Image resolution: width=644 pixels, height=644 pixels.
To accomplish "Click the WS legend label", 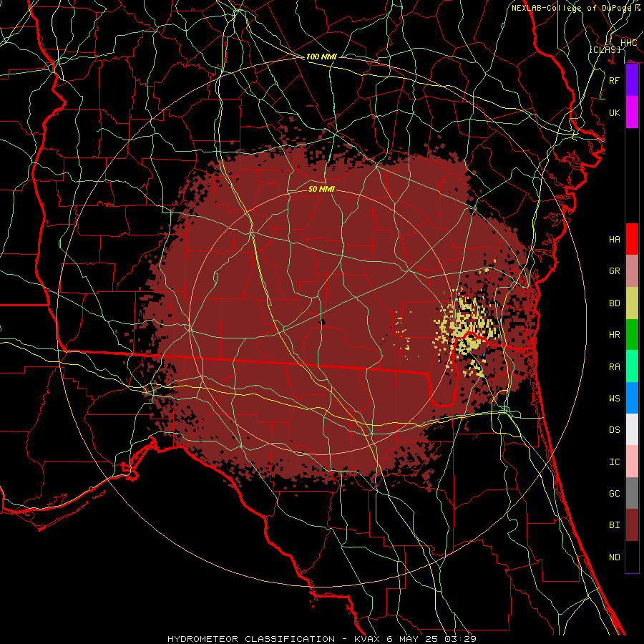I will tap(615, 399).
